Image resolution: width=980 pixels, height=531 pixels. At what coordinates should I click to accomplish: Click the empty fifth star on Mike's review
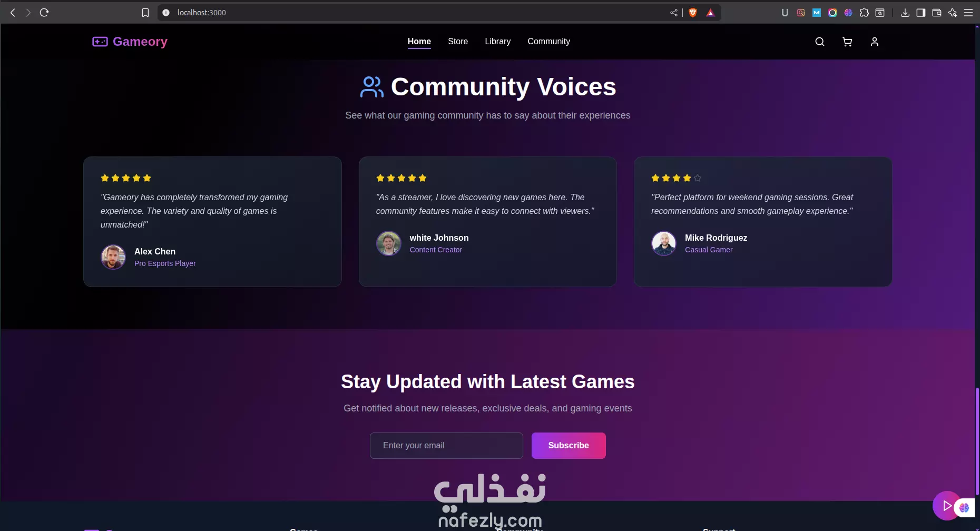click(698, 178)
